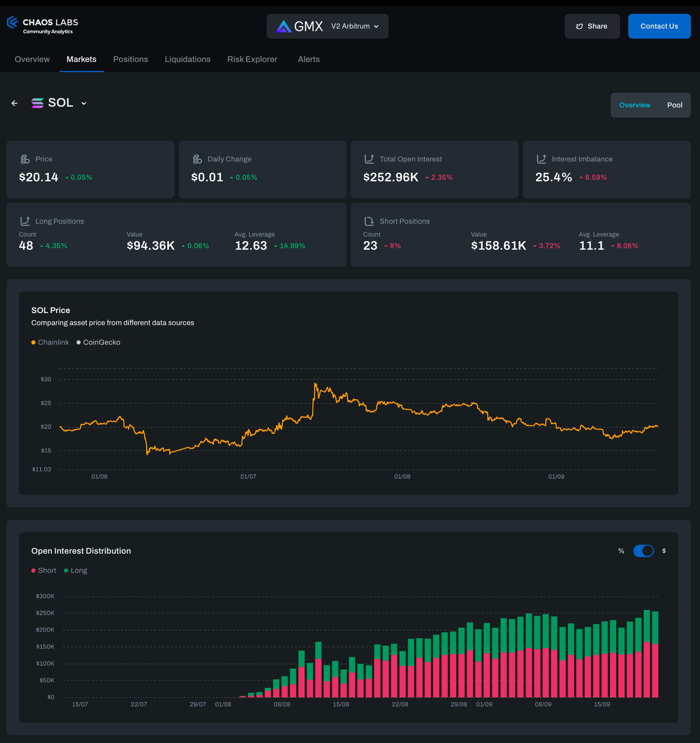Viewport: 700px width, 743px height.
Task: Click the Contact Us button
Action: click(x=659, y=26)
